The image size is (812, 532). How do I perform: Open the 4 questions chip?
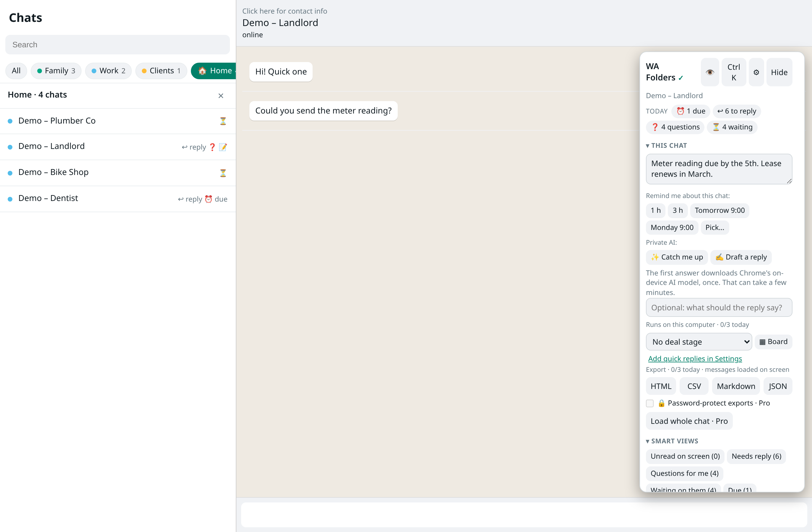675,127
